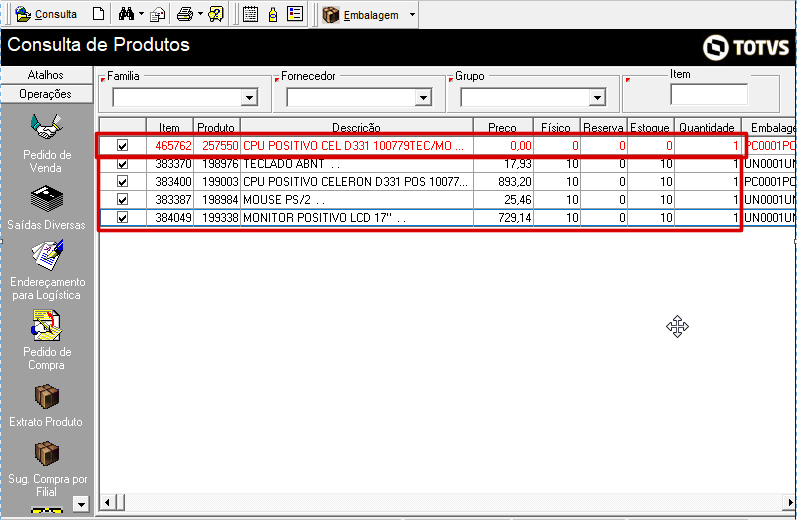Expand the binoculars search dropdown arrow
797x520 pixels.
(141, 14)
